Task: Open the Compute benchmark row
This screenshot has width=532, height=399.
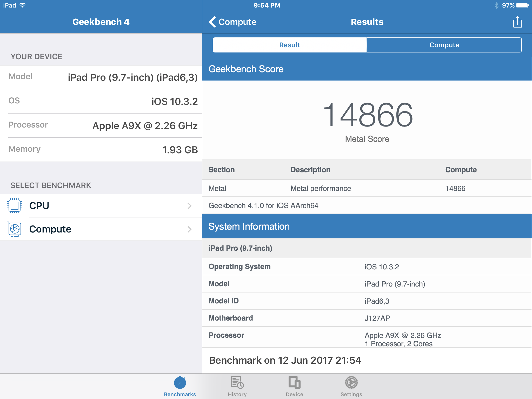Action: [x=101, y=229]
